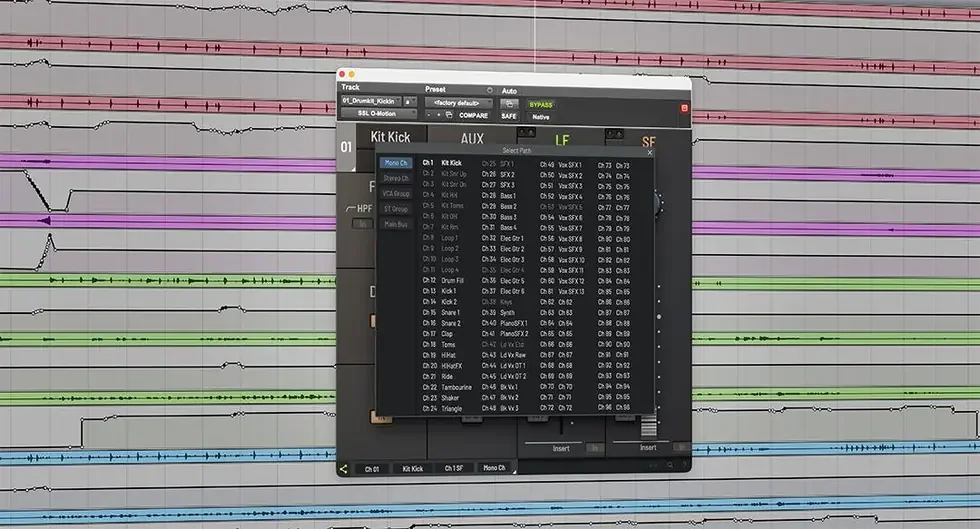Open the preset circular menu icon

tap(489, 90)
